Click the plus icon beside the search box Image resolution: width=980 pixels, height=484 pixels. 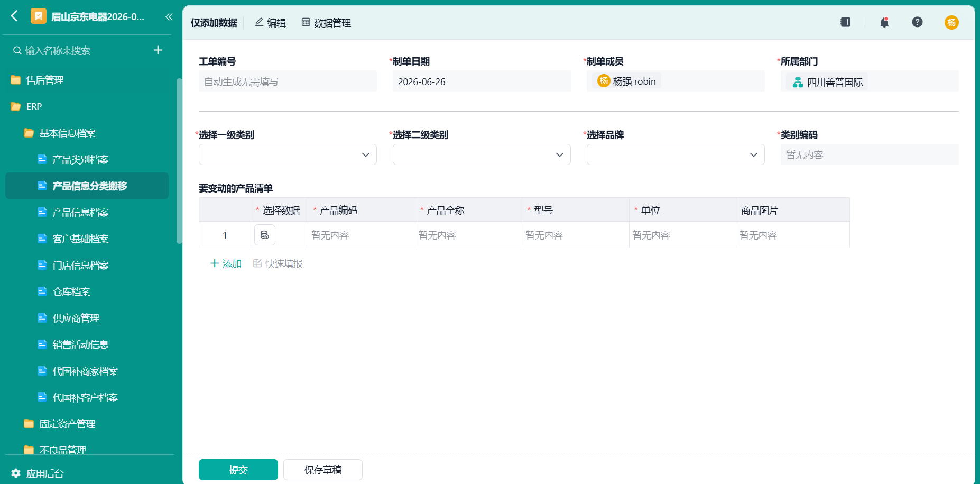point(158,50)
